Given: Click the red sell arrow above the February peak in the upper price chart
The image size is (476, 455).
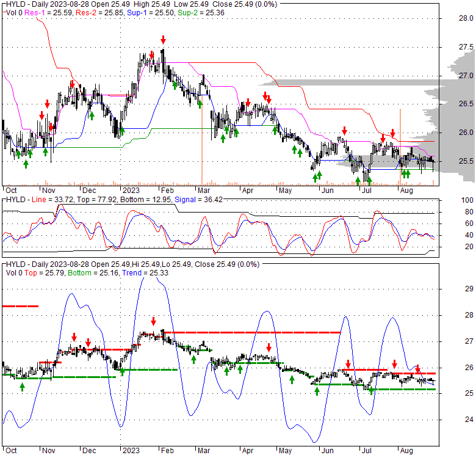Looking at the screenshot, I should pos(164,40).
